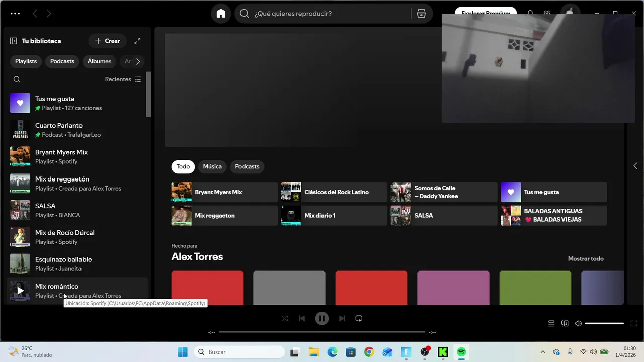This screenshot has width=644, height=362.
Task: Open Connect to a device
Action: coord(565,324)
